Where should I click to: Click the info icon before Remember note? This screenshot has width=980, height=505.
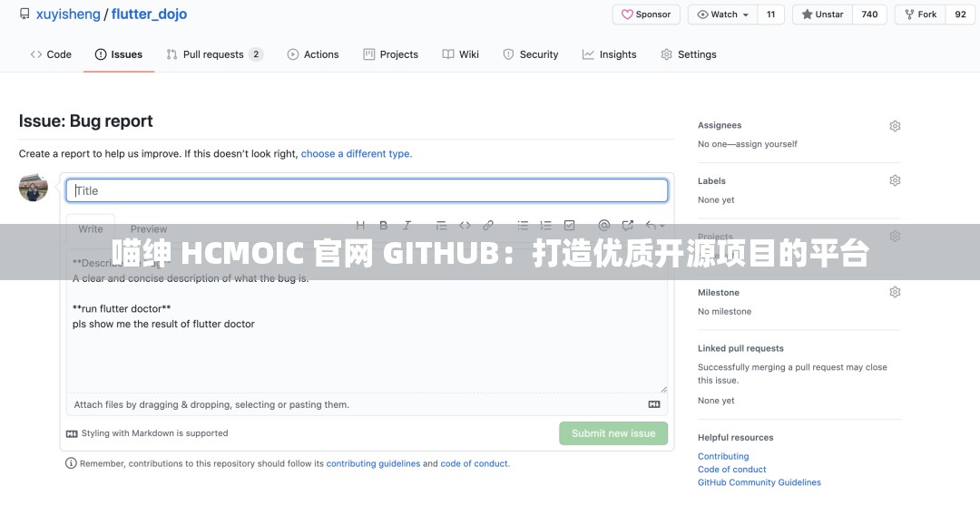point(71,463)
